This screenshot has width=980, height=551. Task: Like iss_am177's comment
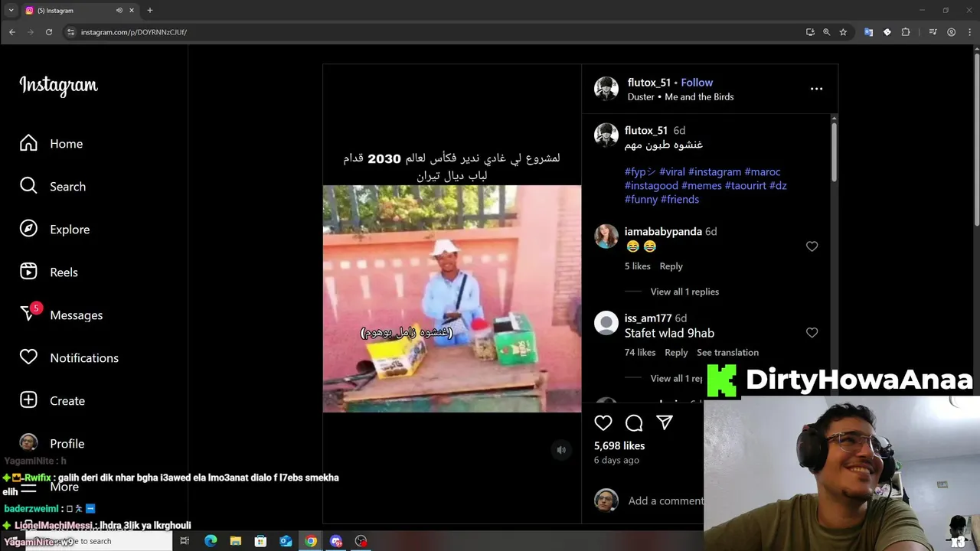pos(812,333)
